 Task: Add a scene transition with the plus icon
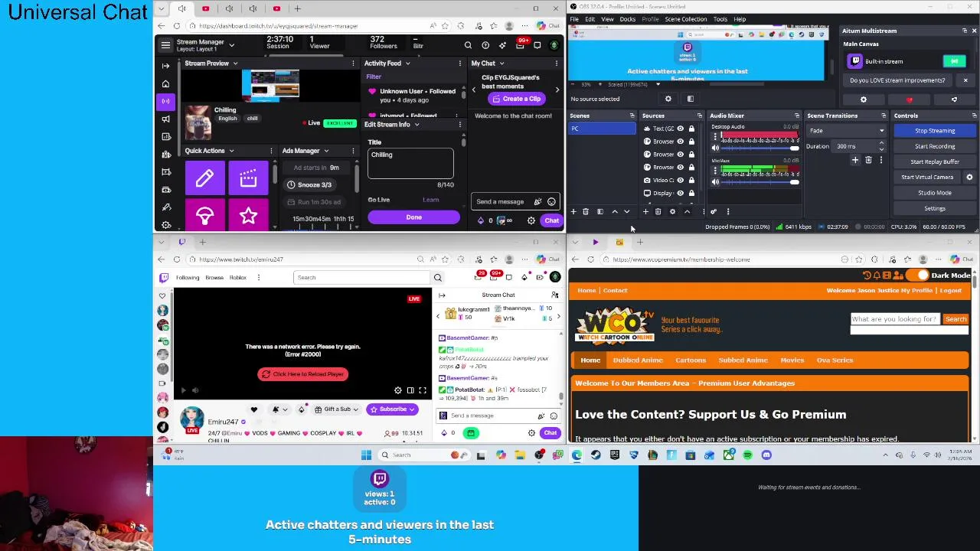click(855, 160)
